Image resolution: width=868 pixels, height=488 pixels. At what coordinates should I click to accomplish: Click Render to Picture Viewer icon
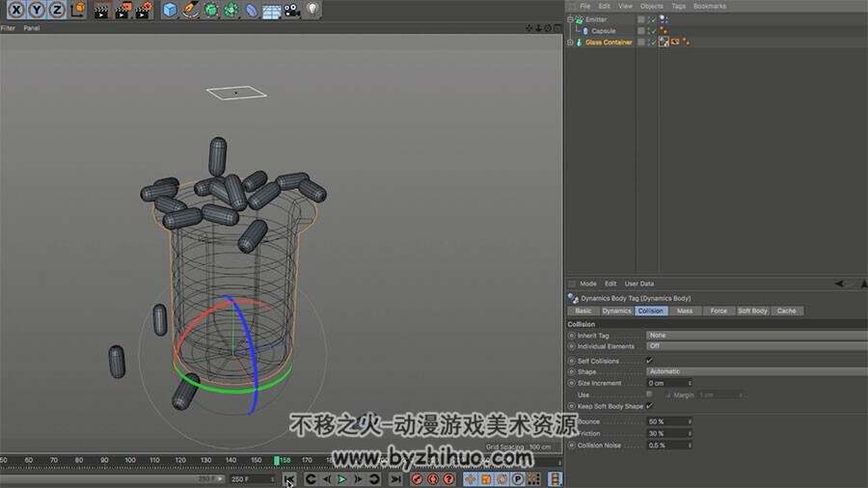click(x=122, y=10)
